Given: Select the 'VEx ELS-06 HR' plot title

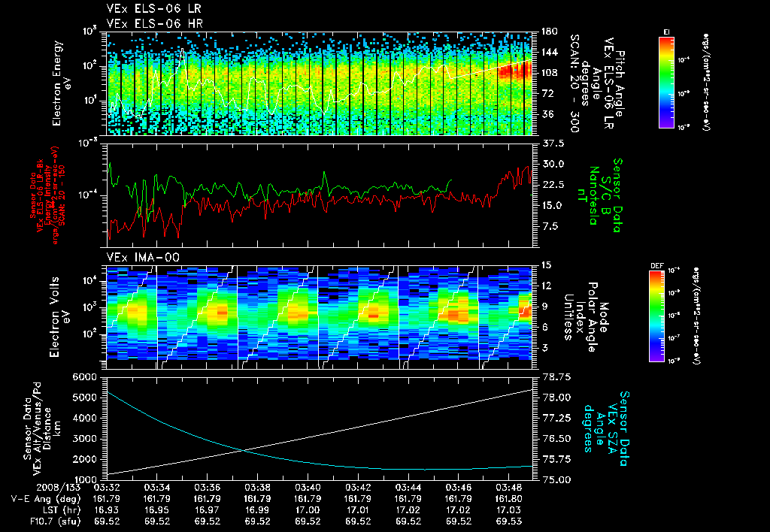Looking at the screenshot, I should (x=155, y=23).
